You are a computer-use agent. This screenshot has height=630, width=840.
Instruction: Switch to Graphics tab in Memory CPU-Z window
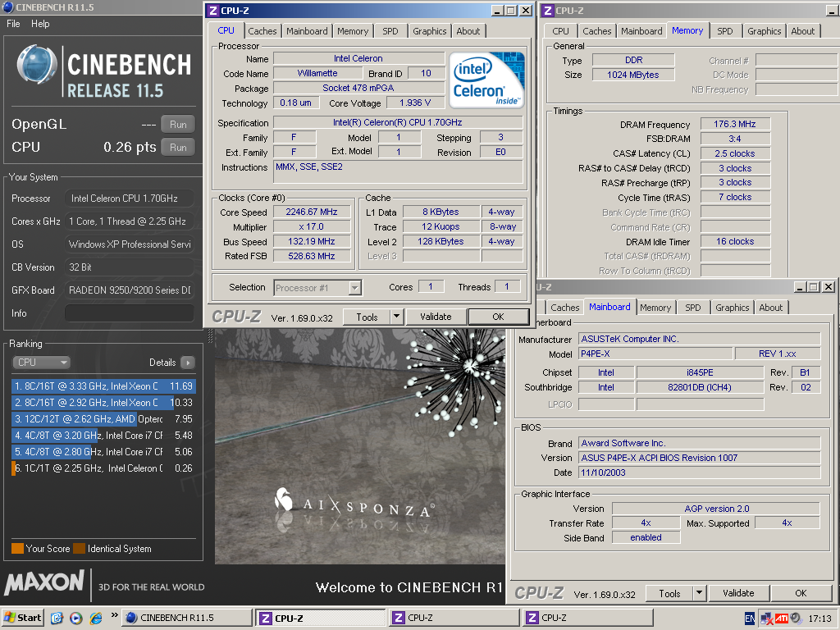tap(764, 31)
